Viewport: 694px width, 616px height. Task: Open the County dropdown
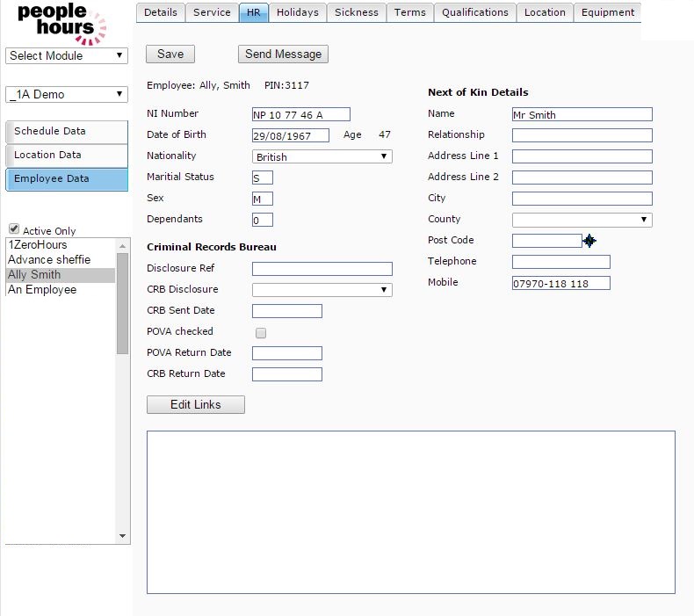tap(582, 220)
